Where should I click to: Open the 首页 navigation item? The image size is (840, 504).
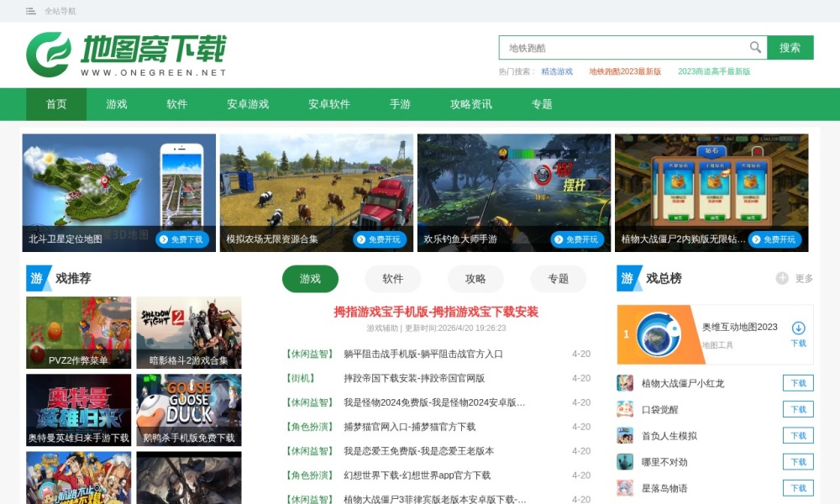point(55,104)
